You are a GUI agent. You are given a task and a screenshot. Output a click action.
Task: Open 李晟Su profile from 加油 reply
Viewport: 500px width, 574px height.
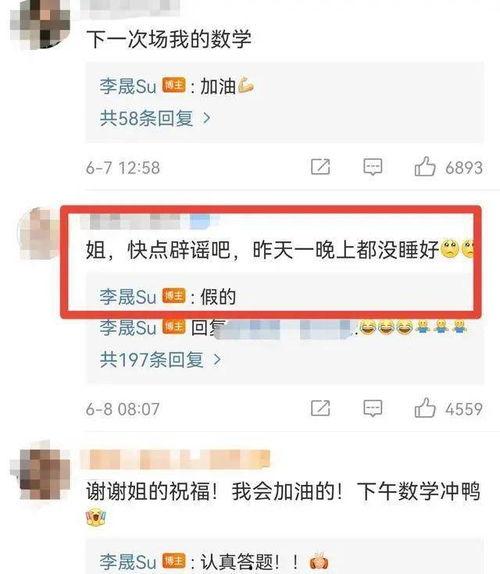pyautogui.click(x=128, y=87)
